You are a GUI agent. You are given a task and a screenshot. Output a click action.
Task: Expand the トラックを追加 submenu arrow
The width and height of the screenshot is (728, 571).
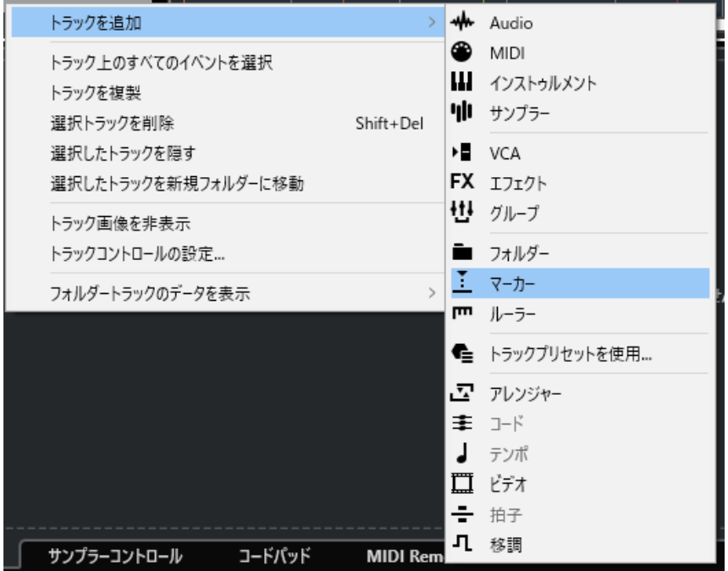tap(432, 24)
